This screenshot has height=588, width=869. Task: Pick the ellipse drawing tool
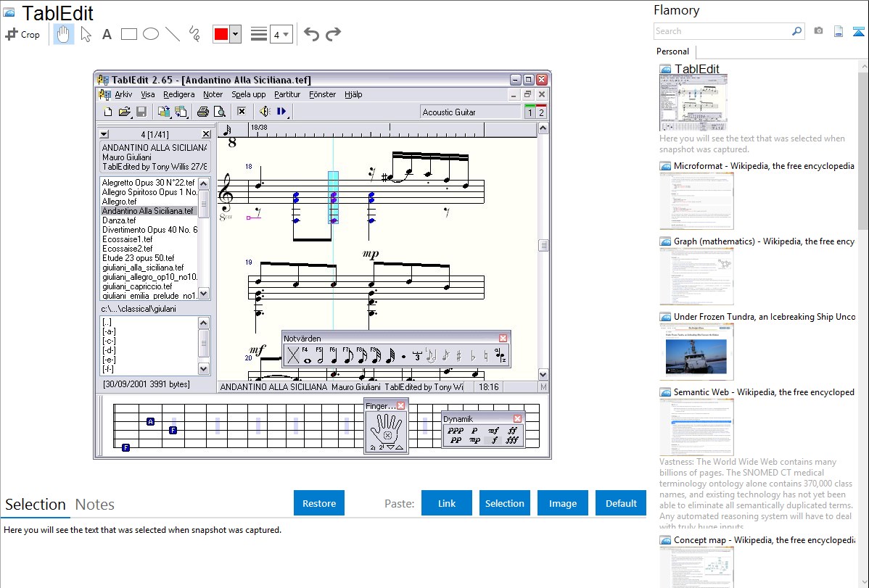point(151,34)
